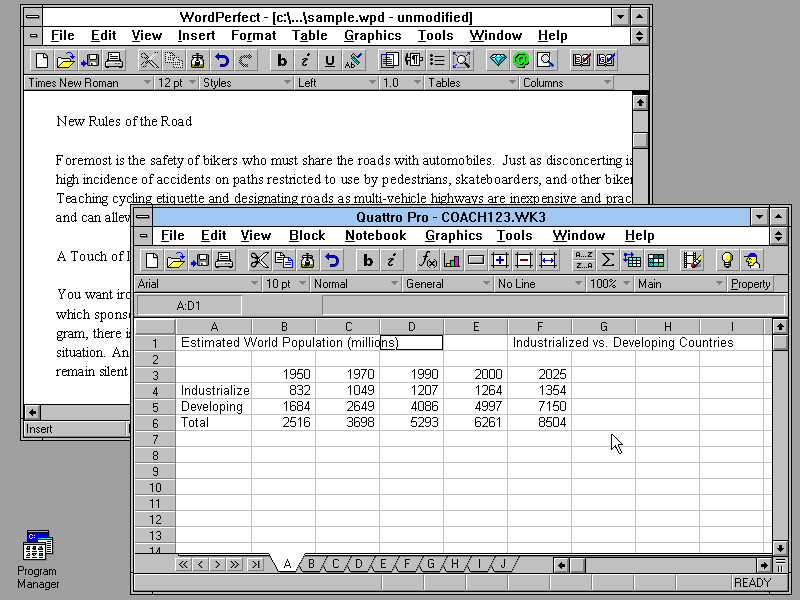Click the A...Z ascending sort button
Image resolution: width=800 pixels, height=600 pixels.
583,255
